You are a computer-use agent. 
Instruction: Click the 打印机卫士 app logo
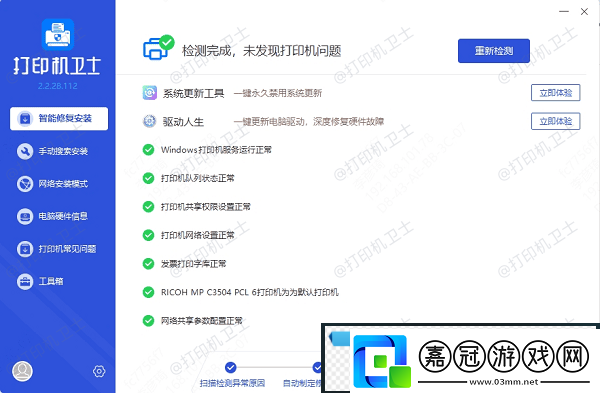(x=57, y=35)
